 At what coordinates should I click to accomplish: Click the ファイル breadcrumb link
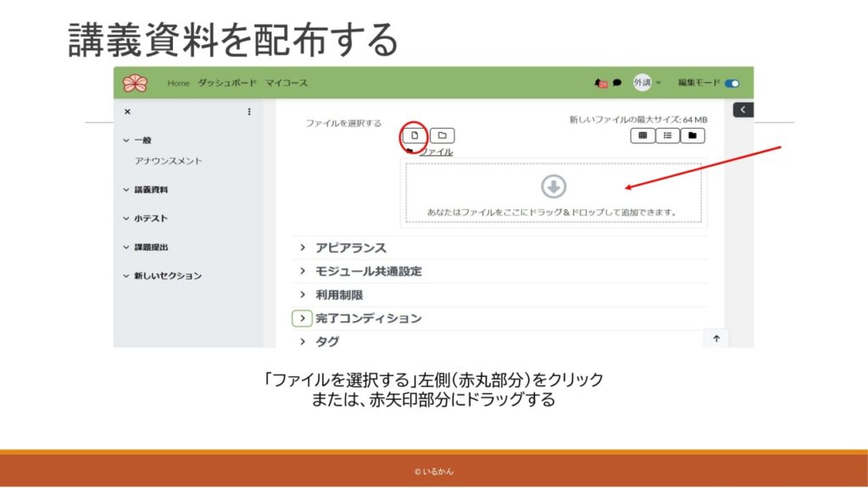(436, 152)
